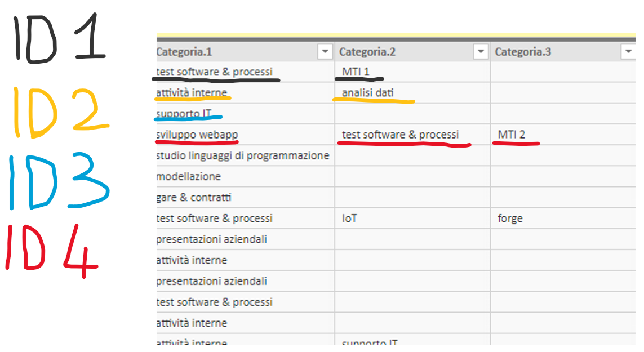Click 'attività interne' next to 'analisi dati'
644x352 pixels.
pyautogui.click(x=246, y=93)
